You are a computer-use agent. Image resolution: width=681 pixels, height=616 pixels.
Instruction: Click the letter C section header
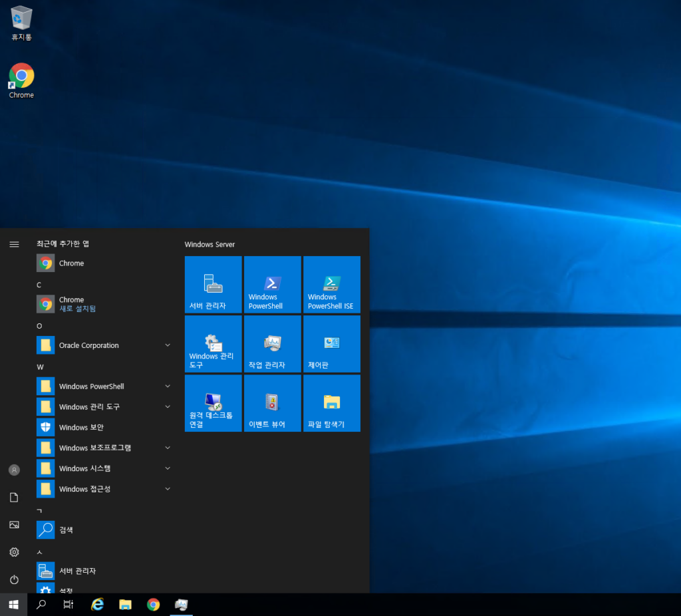click(x=39, y=285)
